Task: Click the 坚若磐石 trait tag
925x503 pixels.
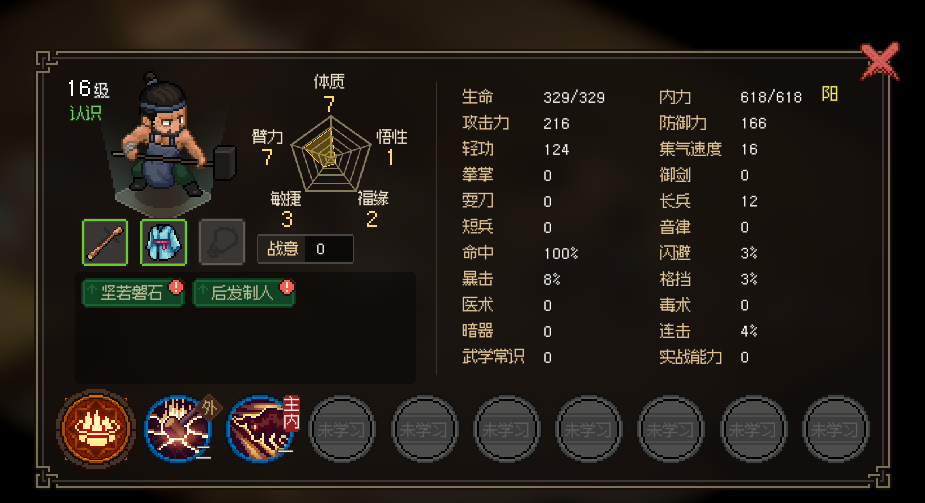Action: [132, 292]
